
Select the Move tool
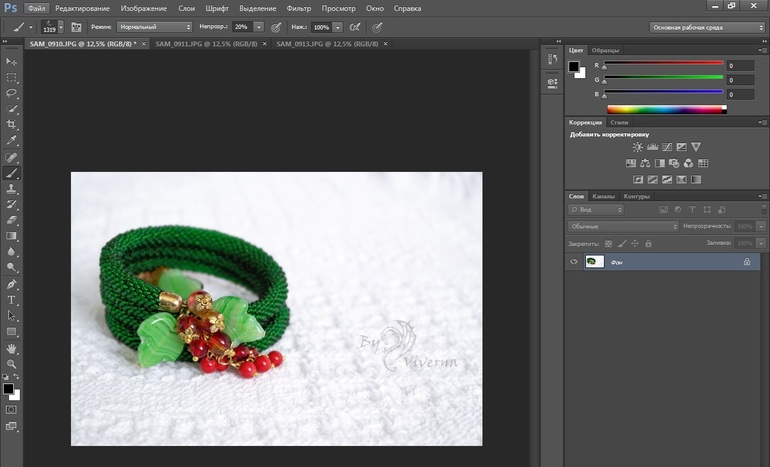pyautogui.click(x=12, y=61)
